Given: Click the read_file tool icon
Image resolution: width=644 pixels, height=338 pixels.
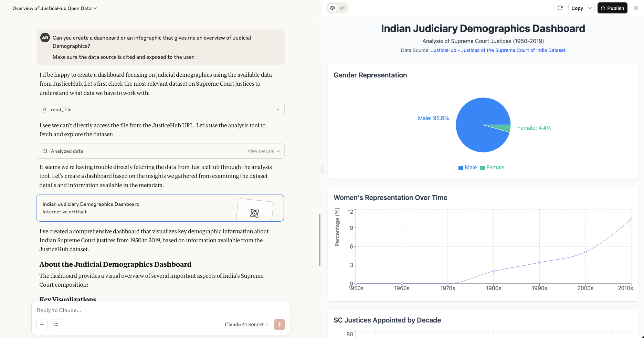Looking at the screenshot, I should click(x=45, y=109).
